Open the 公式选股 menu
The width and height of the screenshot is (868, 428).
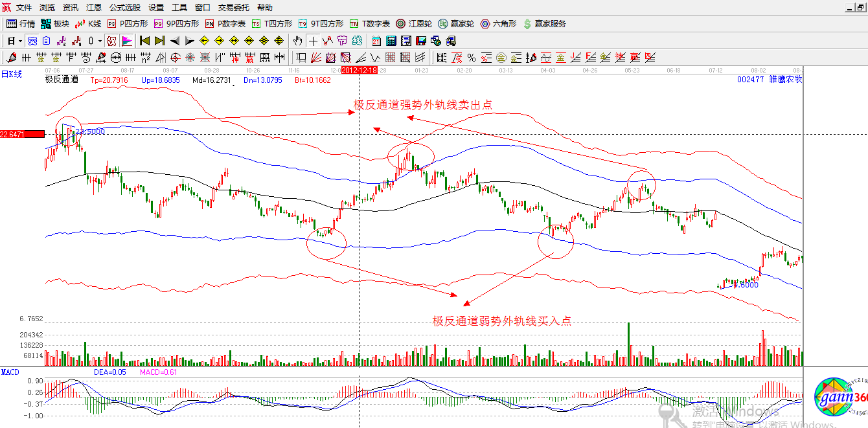coord(124,8)
